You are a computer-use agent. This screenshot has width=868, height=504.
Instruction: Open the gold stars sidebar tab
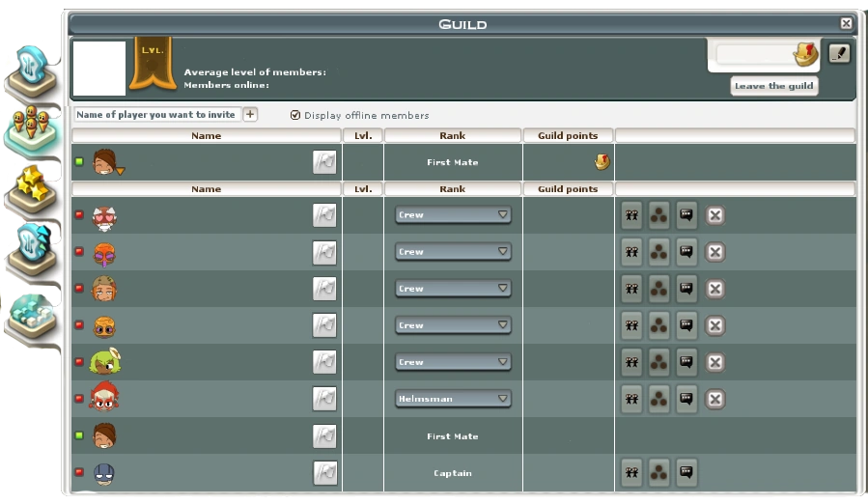point(32,190)
